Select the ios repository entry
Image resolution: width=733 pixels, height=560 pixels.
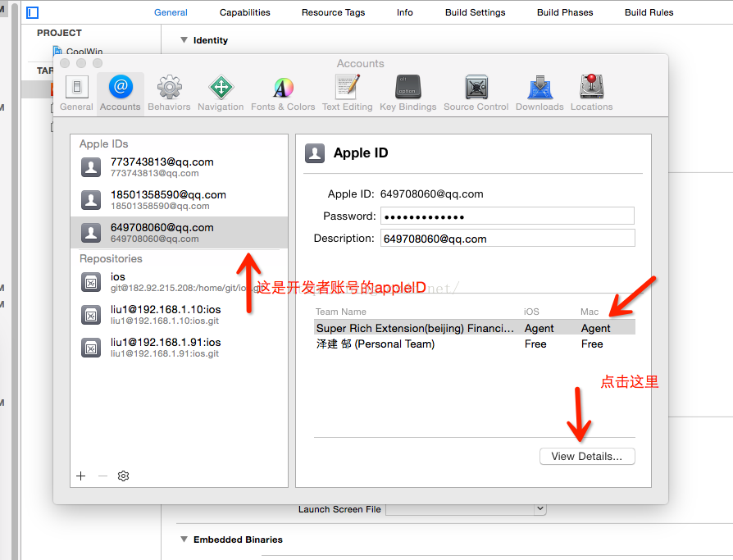[x=179, y=282]
